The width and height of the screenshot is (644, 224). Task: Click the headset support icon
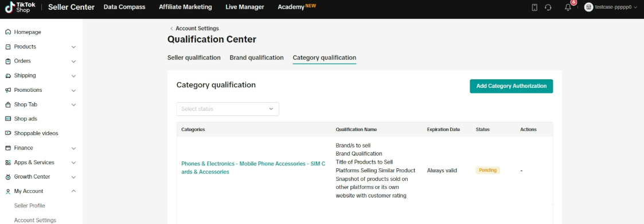(x=548, y=7)
